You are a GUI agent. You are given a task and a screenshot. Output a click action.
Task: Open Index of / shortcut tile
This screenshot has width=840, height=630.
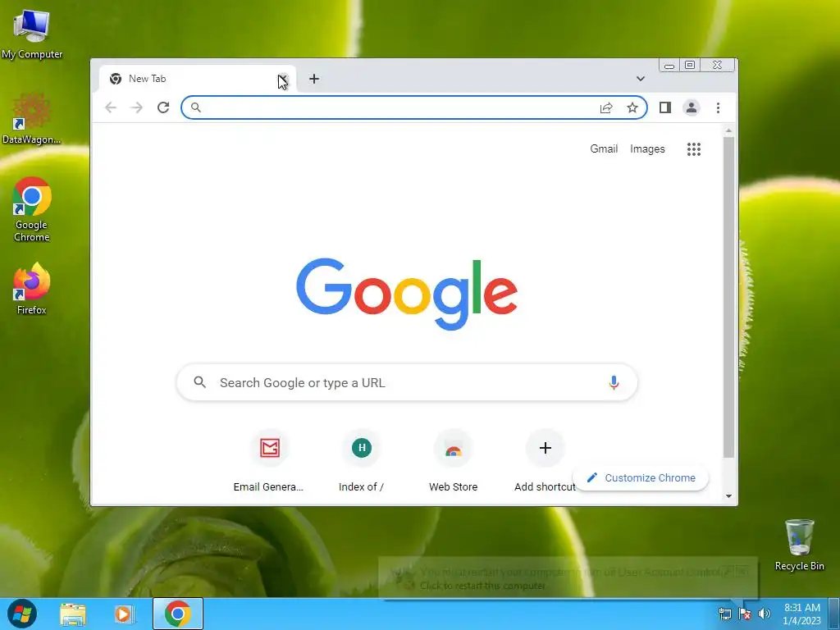[362, 461]
